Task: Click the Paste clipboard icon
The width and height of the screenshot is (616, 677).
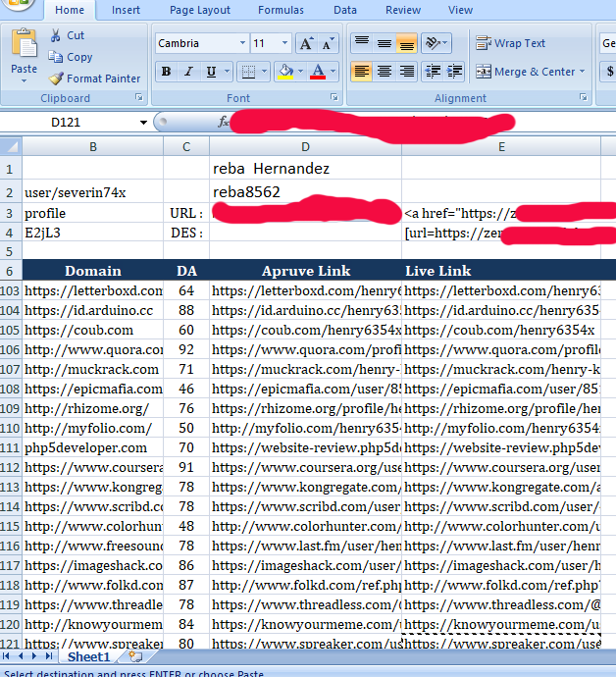Action: click(x=25, y=43)
